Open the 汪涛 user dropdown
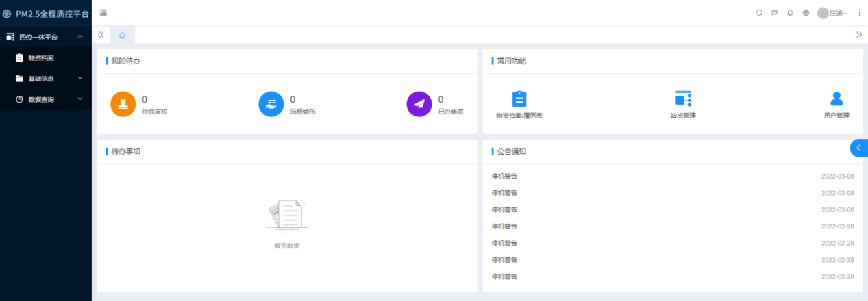 [x=833, y=13]
